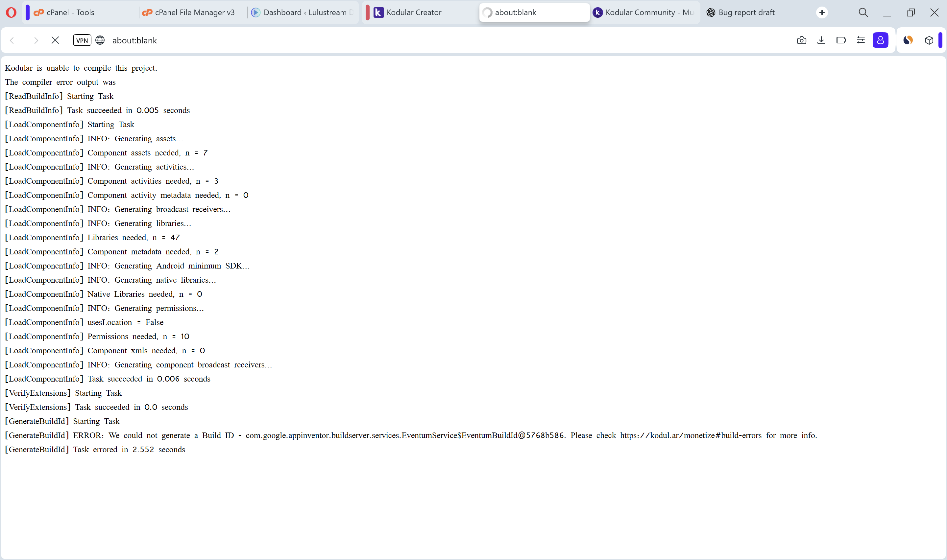Open site information globe icon
Viewport: 947px width, 560px height.
coord(100,40)
